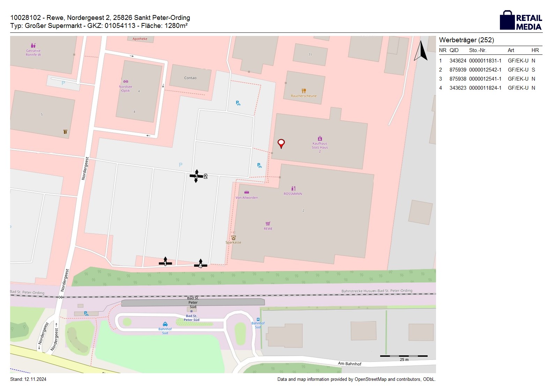The image size is (554, 392).
Task: Click the red location pin marker
Action: pyautogui.click(x=281, y=143)
